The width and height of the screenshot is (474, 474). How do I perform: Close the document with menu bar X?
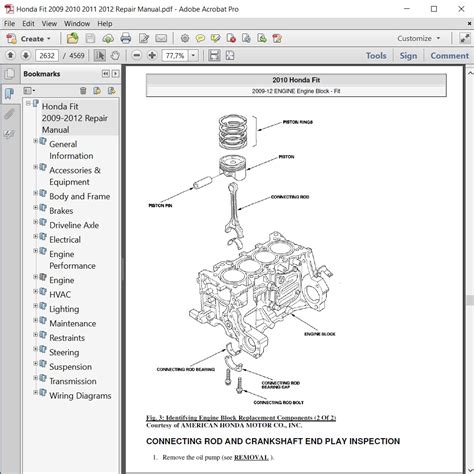[x=469, y=24]
